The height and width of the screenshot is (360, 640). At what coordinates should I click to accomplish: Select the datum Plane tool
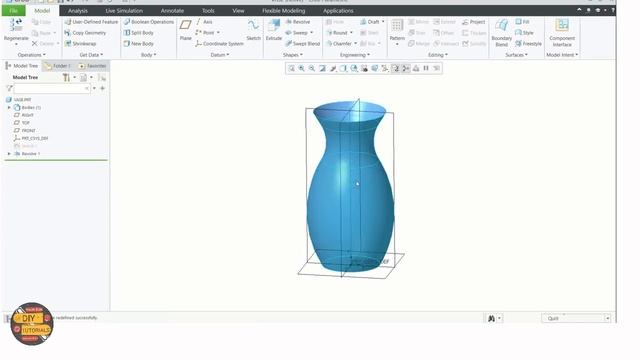coord(185,30)
